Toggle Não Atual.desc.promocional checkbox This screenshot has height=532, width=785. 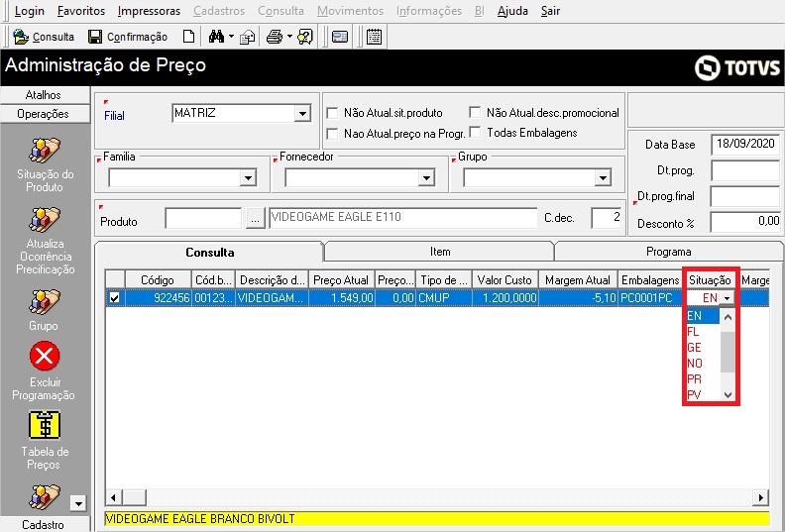pyautogui.click(x=475, y=112)
